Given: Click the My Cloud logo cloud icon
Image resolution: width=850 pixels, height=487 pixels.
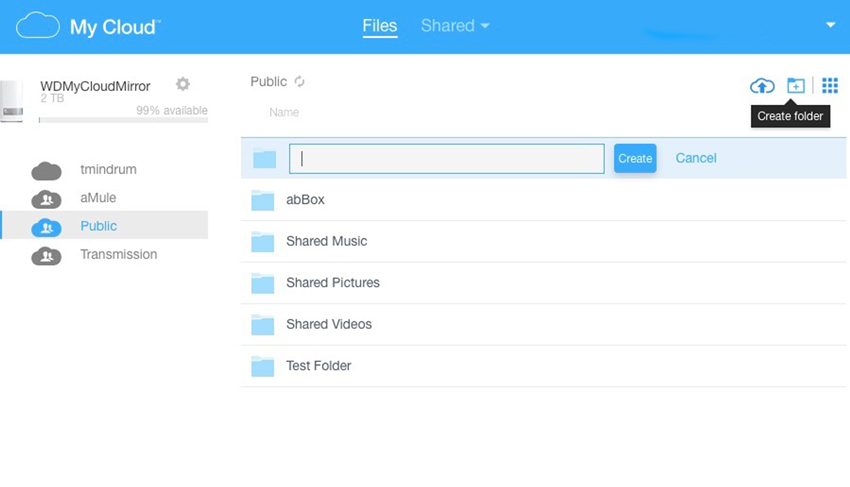Looking at the screenshot, I should [x=37, y=25].
